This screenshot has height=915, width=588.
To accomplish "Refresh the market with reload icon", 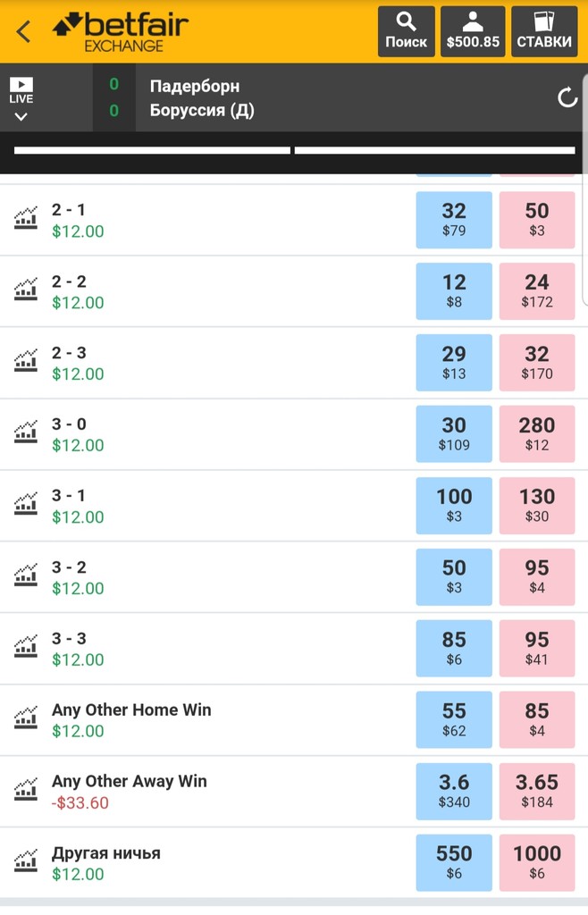I will (x=567, y=97).
